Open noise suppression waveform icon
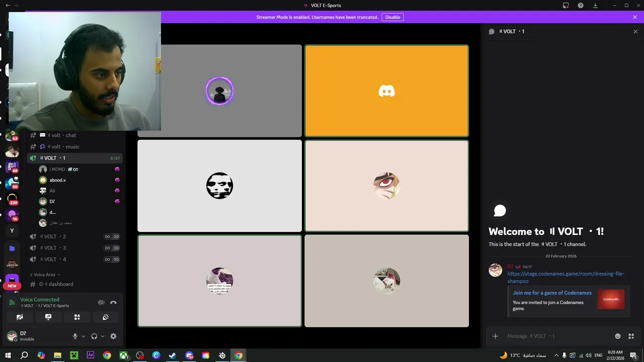Screen dimensions: 644x362 (101, 303)
